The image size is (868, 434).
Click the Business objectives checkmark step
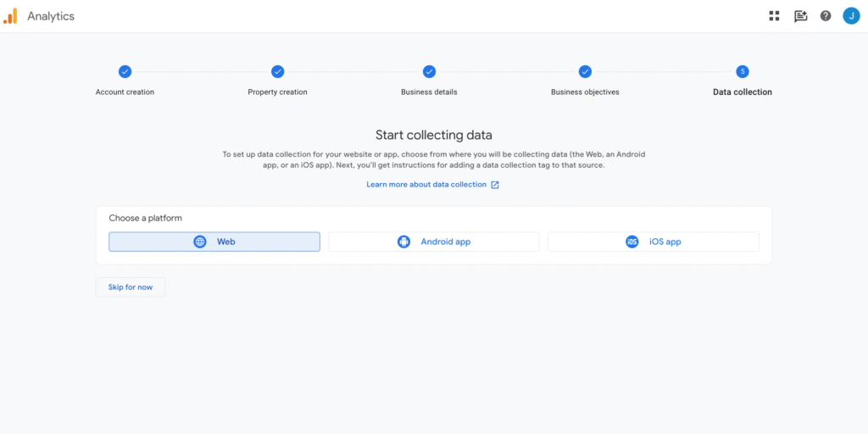click(x=585, y=71)
